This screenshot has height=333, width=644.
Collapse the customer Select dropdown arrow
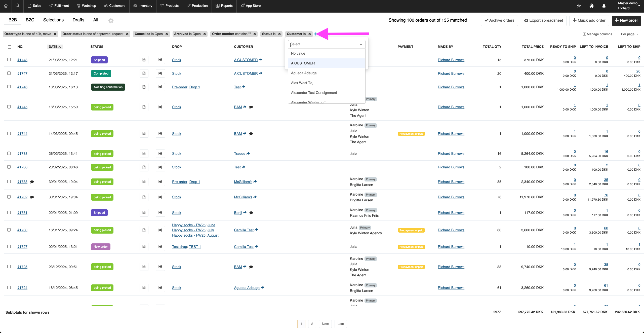(x=361, y=44)
